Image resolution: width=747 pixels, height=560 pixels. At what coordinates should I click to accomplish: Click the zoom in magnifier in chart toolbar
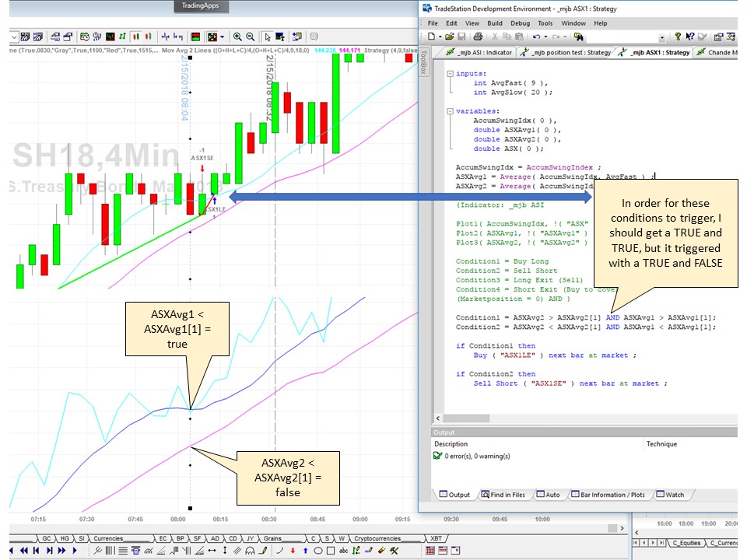(x=237, y=37)
